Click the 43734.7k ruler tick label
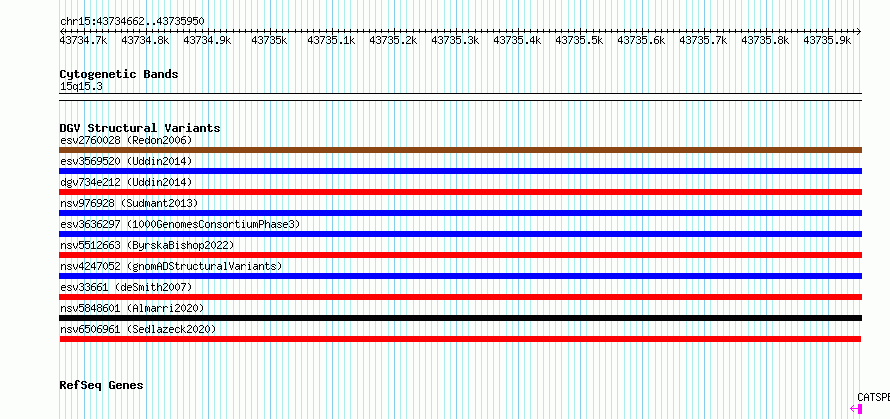The width and height of the screenshot is (890, 419). click(83, 40)
